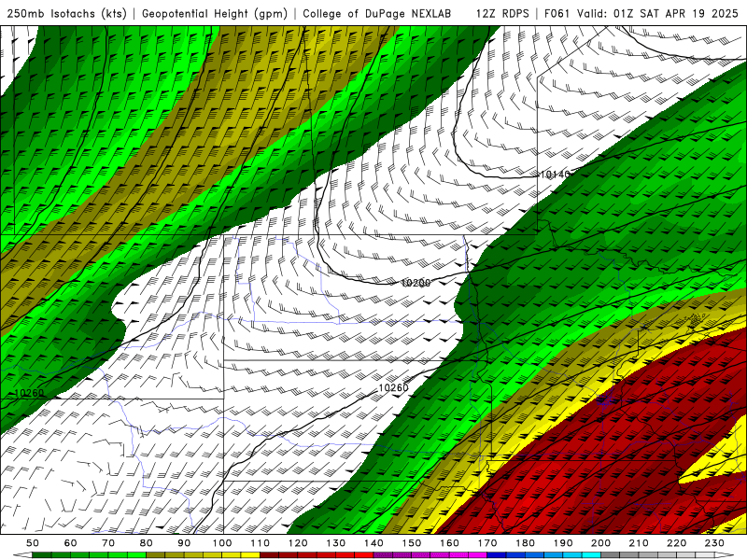Image resolution: width=747 pixels, height=560 pixels.
Task: Click the 10260 contour label near the map center
Action: point(393,387)
